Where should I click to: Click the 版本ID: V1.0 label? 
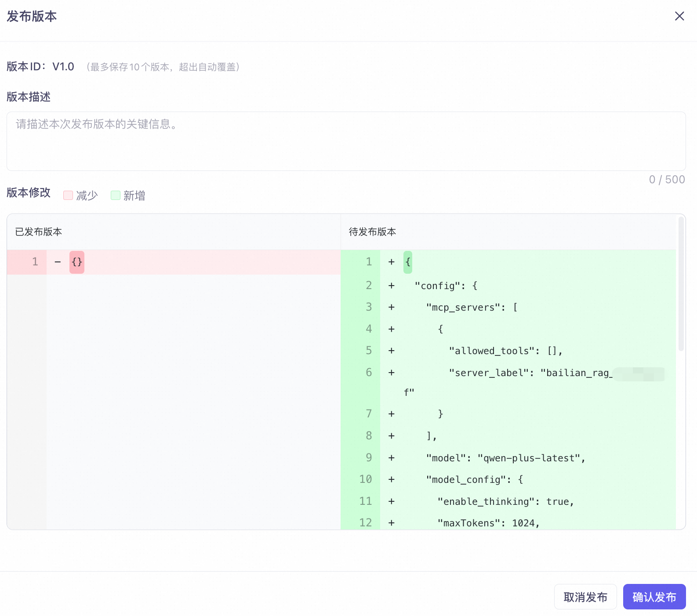click(x=40, y=67)
